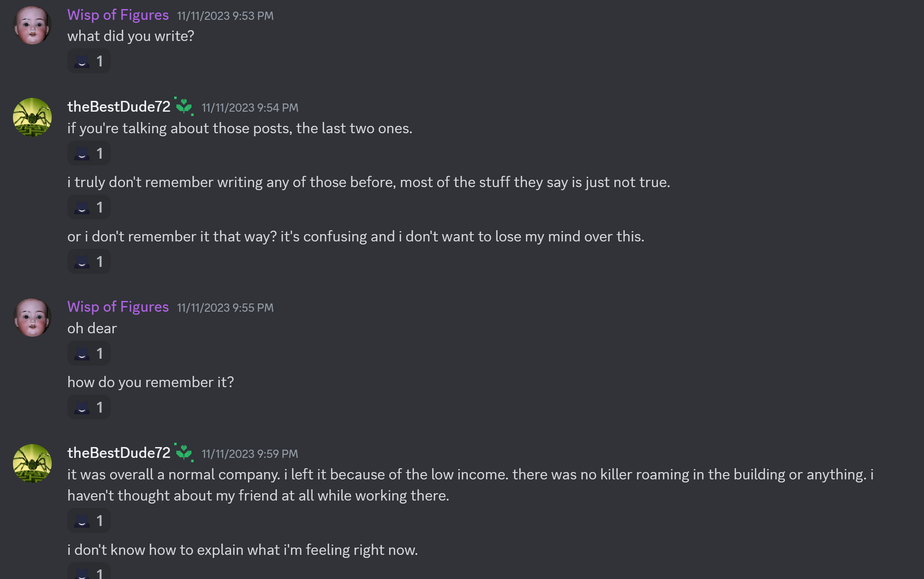This screenshot has width=924, height=579.
Task: Open Wisp of Figures' profile from the 9:53 PM username
Action: tap(118, 15)
